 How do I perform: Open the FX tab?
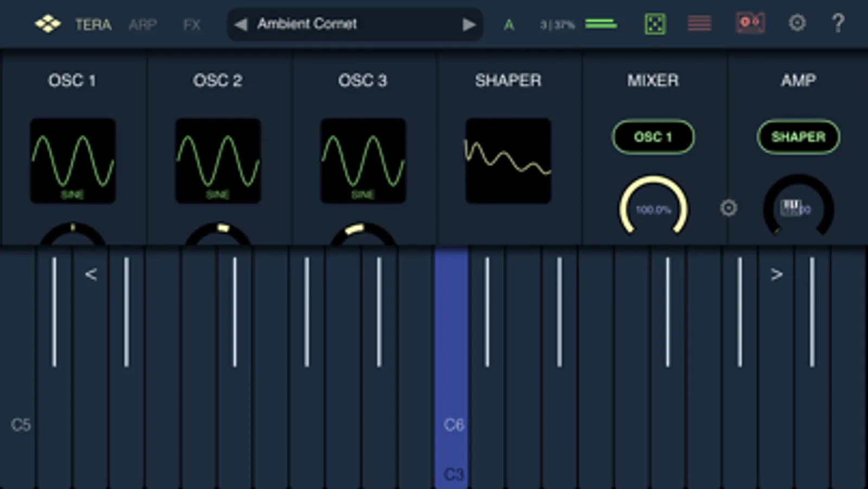point(192,24)
